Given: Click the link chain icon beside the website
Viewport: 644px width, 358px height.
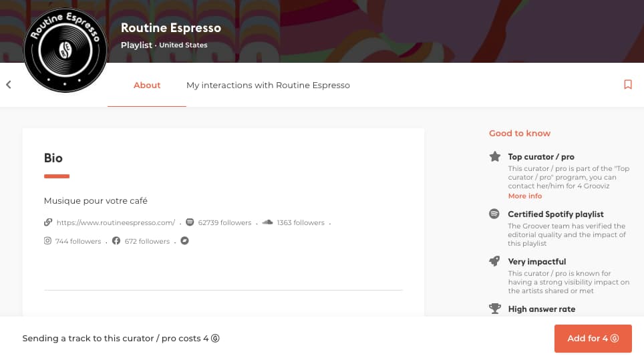Looking at the screenshot, I should (x=48, y=222).
